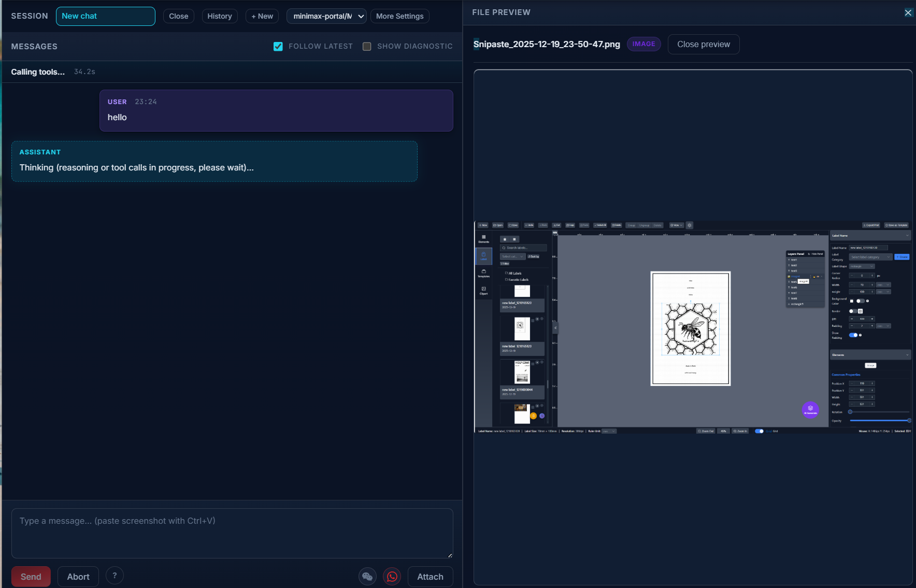Image resolution: width=916 pixels, height=588 pixels.
Task: Click the brightness theme icon beside View
Action: [690, 226]
